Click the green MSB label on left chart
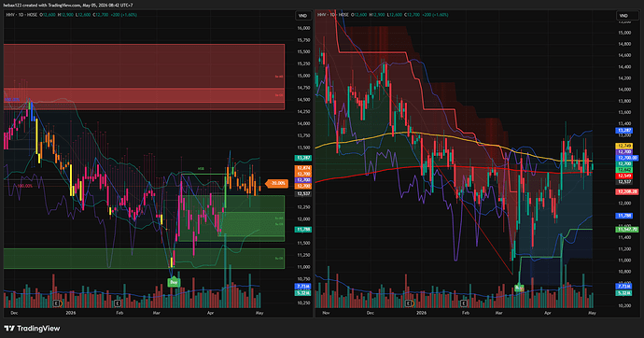This screenshot has height=338, width=644. pos(201,169)
